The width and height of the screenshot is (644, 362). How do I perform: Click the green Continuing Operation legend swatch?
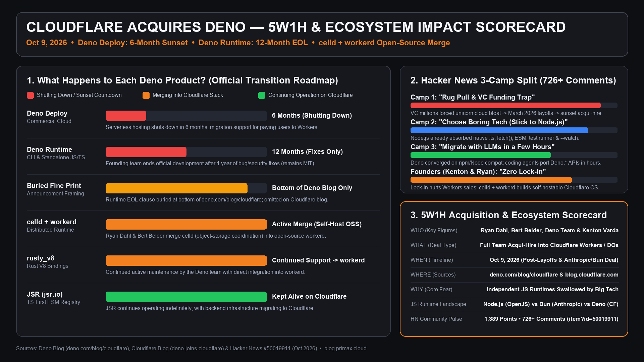tap(262, 95)
